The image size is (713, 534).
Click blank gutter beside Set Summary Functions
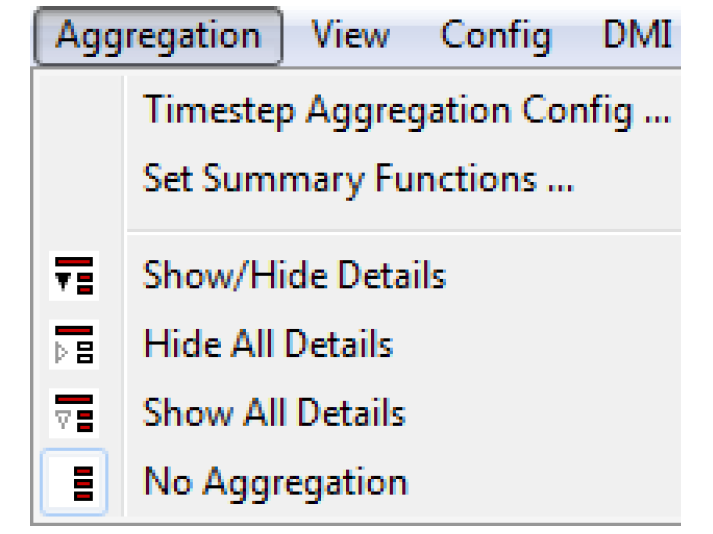pos(77,180)
